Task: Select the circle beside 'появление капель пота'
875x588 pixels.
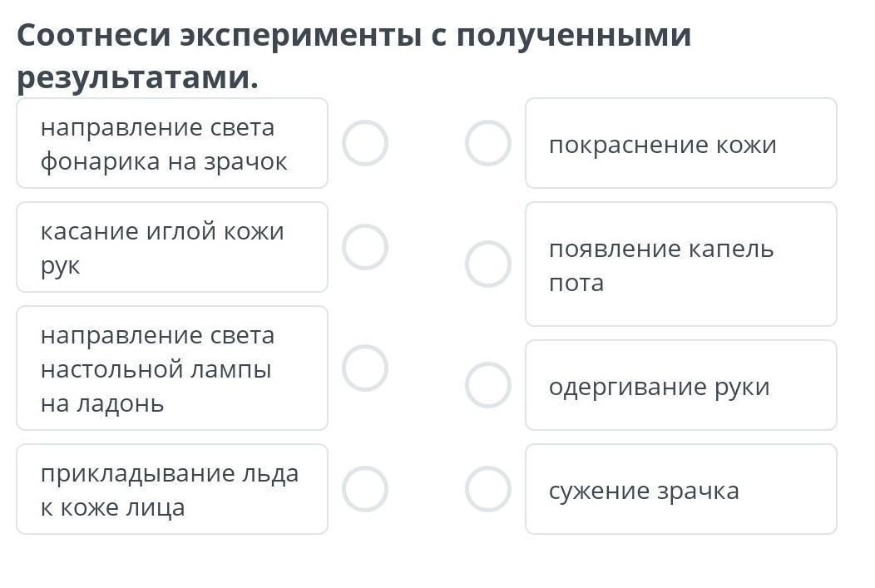Action: (x=487, y=264)
